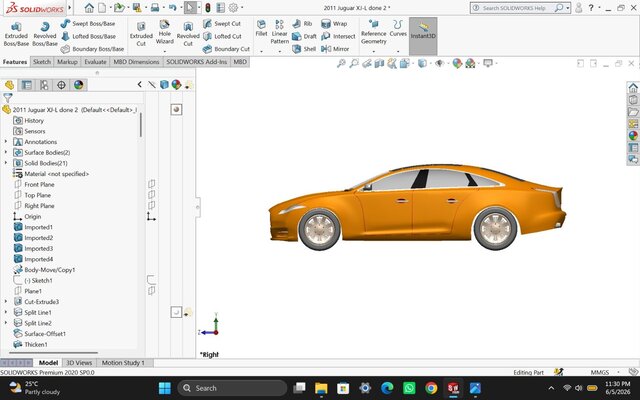Screen dimensions: 640x400
Task: Switch to FeatureManager design tree tab
Action: pyautogui.click(x=9, y=85)
